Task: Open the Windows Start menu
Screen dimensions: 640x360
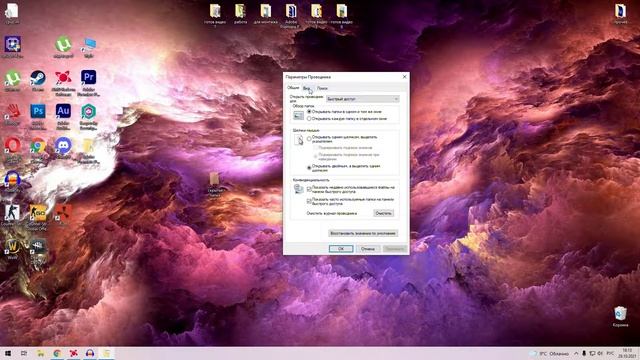Action: [8, 353]
